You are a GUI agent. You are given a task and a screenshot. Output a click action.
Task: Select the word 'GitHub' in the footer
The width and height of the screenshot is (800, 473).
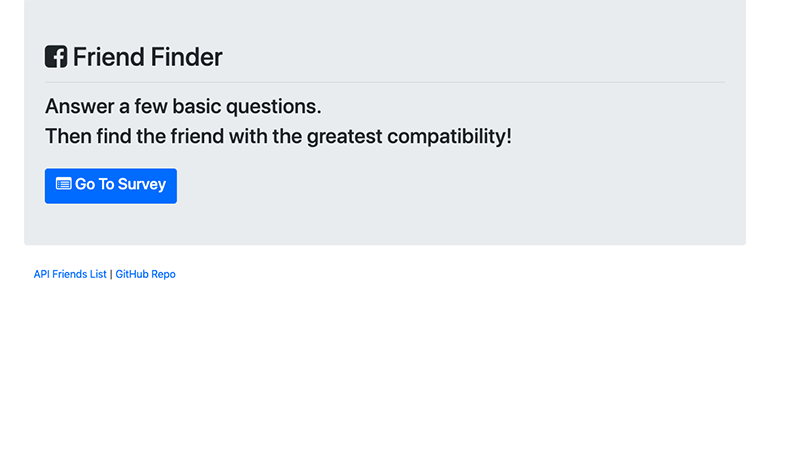(132, 274)
